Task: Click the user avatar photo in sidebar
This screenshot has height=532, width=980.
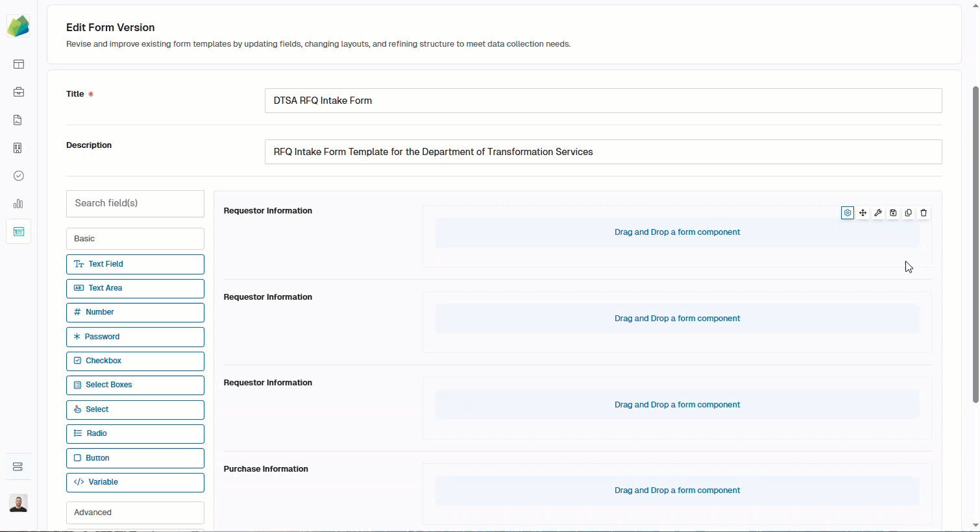Action: click(x=19, y=503)
